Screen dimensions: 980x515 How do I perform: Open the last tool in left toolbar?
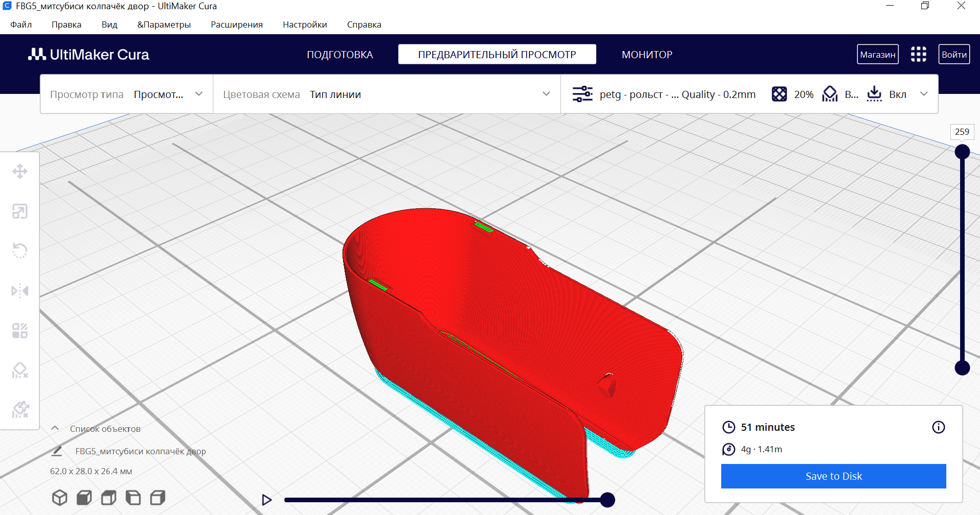(x=20, y=409)
